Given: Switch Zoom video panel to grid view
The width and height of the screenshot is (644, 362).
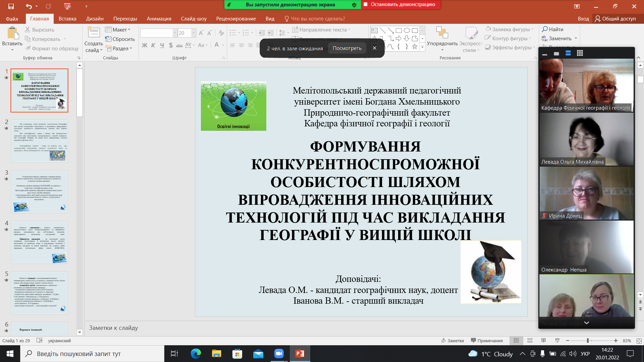Looking at the screenshot, I should tap(580, 53).
